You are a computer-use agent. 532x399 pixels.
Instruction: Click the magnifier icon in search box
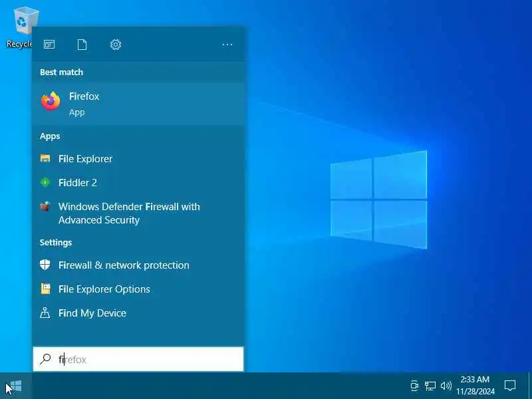pos(45,359)
